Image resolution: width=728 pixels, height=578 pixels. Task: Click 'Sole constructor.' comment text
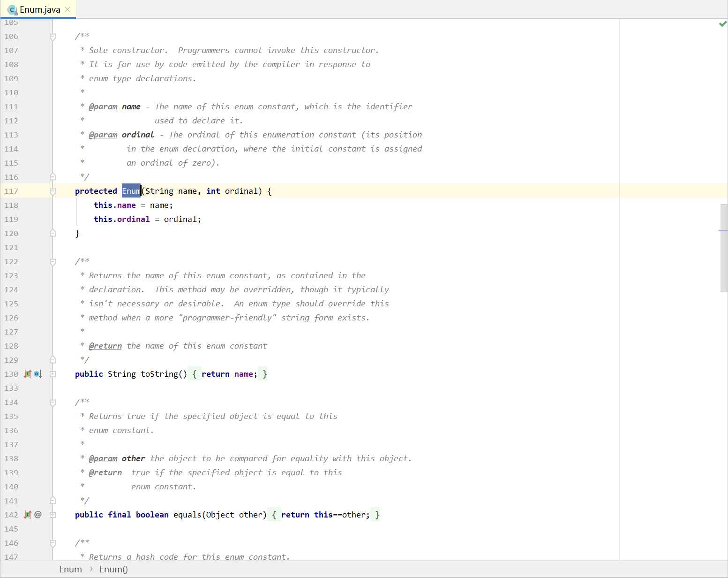tap(128, 50)
